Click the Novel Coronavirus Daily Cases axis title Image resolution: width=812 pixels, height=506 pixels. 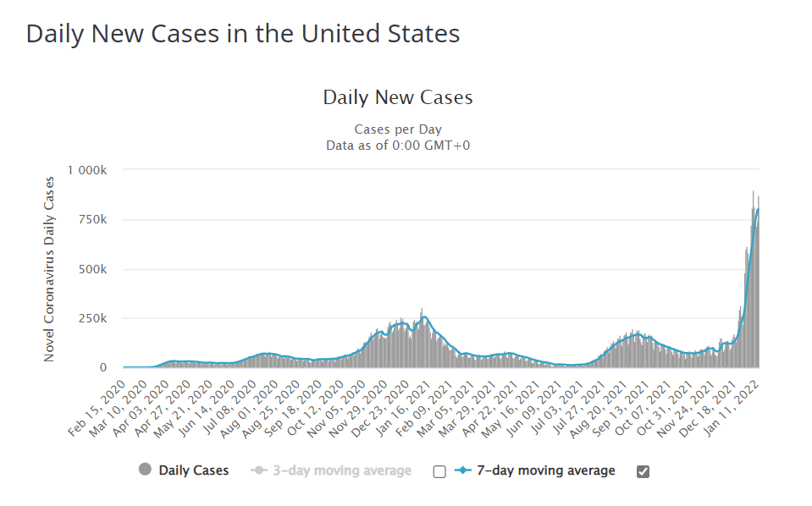(49, 269)
